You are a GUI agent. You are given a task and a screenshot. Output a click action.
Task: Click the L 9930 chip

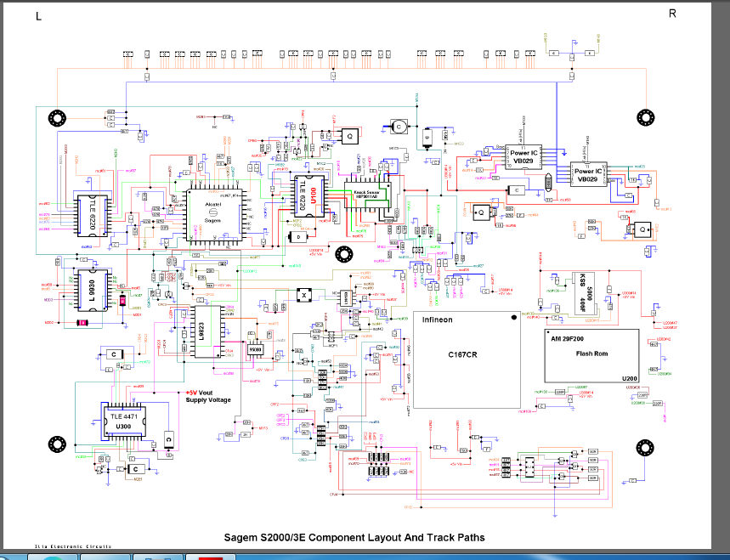(x=92, y=291)
